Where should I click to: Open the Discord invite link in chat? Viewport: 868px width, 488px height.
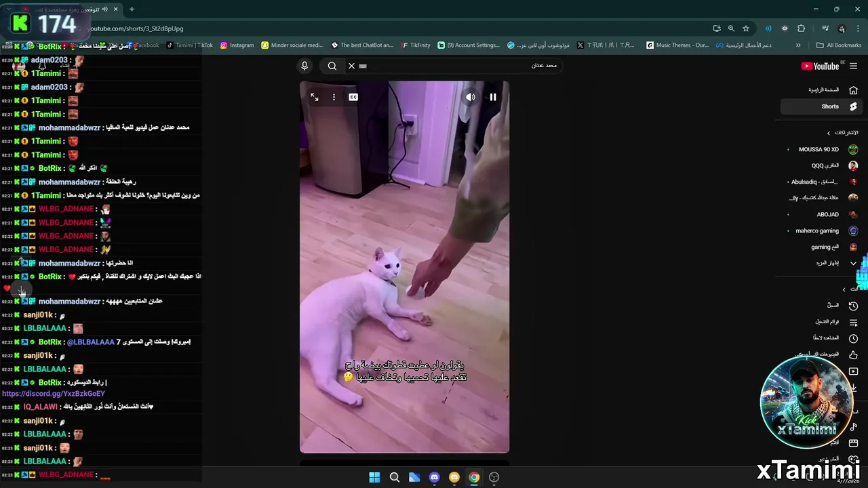(x=54, y=393)
